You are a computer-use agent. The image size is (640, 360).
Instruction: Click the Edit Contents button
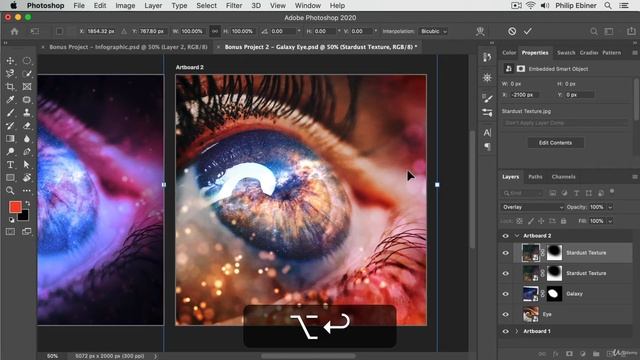pos(556,143)
